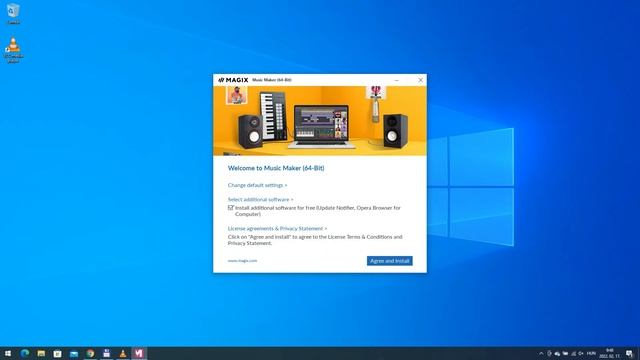Image resolution: width=640 pixels, height=360 pixels.
Task: Click the volume icon in system tray
Action: (x=580, y=353)
